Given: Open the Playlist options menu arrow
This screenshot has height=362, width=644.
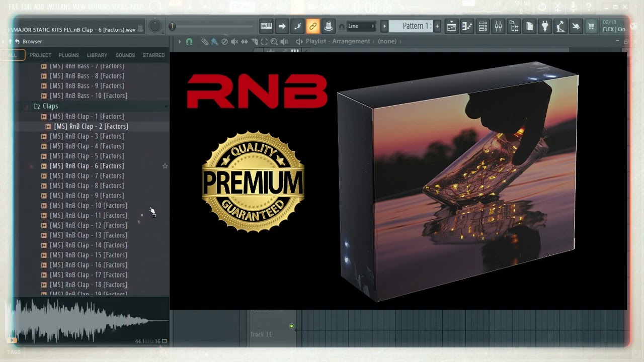Looking at the screenshot, I should pyautogui.click(x=179, y=42).
